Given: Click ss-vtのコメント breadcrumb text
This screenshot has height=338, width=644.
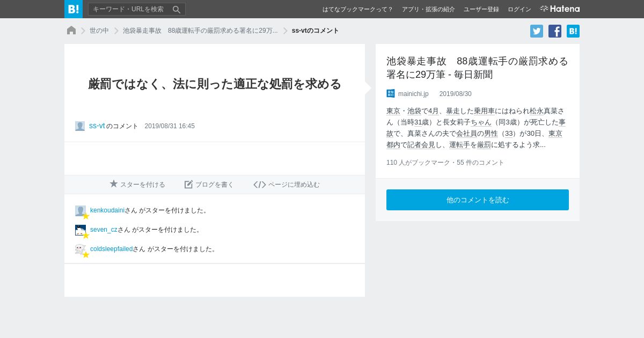Looking at the screenshot, I should pos(316,31).
